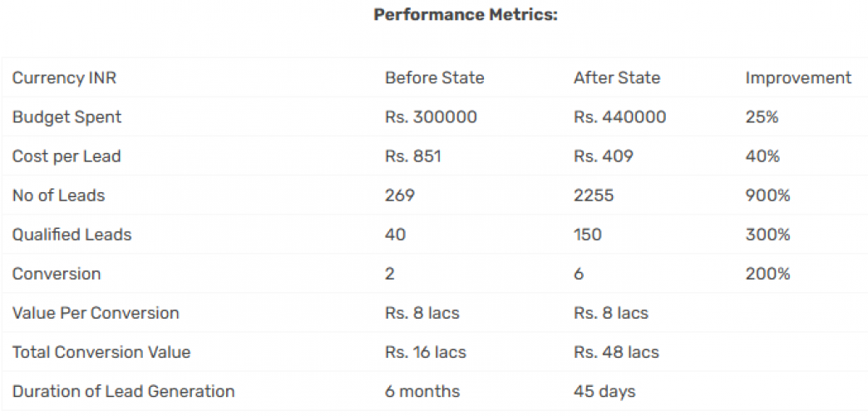Click the Performance Metrics heading
Image resolution: width=868 pixels, height=416 pixels.
click(x=466, y=15)
